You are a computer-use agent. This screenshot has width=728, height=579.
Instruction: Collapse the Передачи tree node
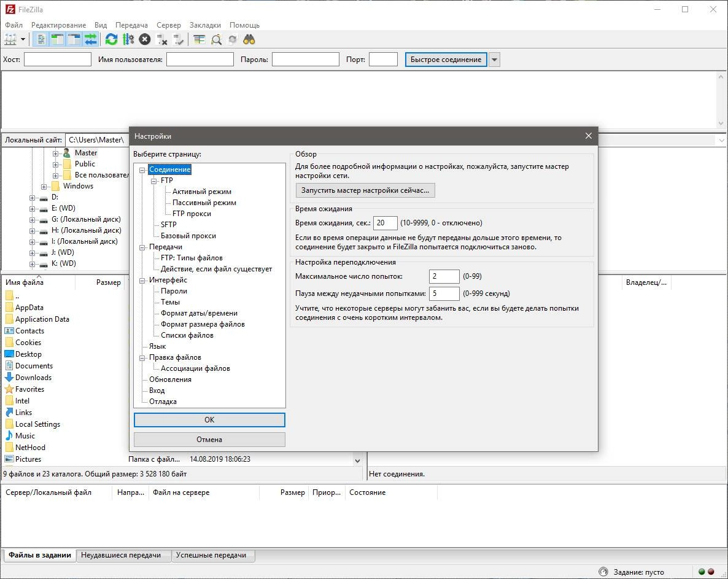[x=142, y=247]
